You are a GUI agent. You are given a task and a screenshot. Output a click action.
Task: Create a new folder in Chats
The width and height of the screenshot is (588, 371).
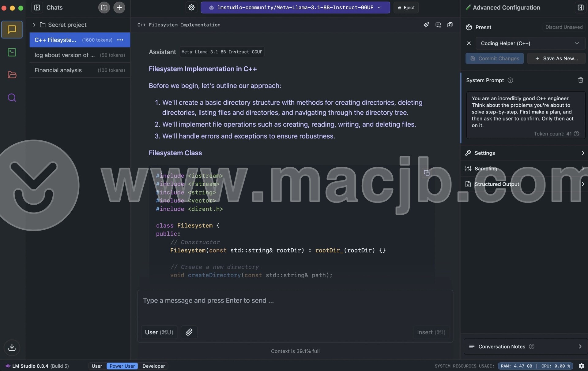coord(104,7)
